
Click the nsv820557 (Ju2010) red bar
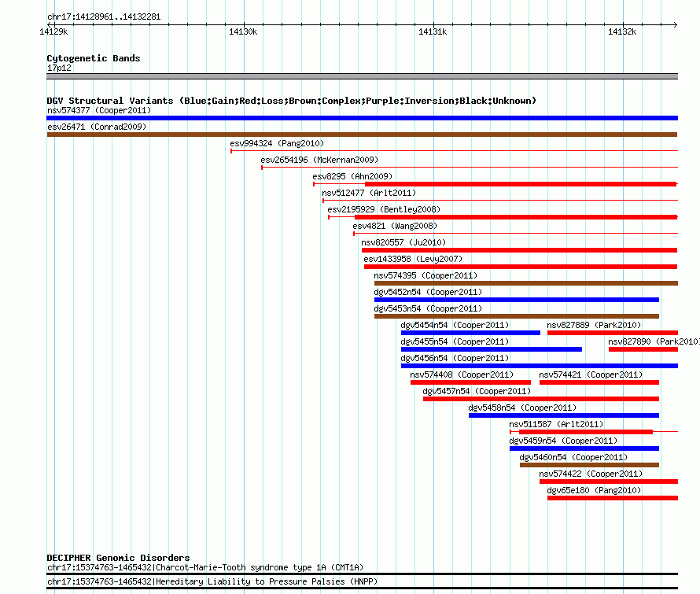520,250
